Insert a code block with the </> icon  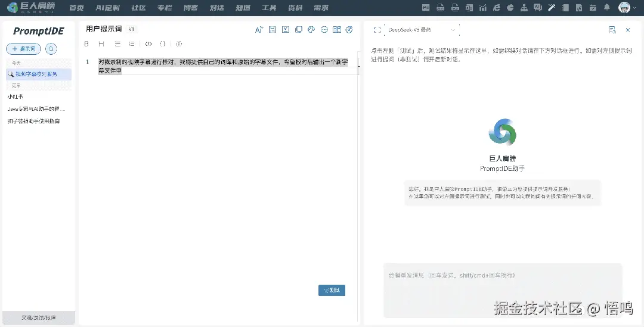[148, 43]
